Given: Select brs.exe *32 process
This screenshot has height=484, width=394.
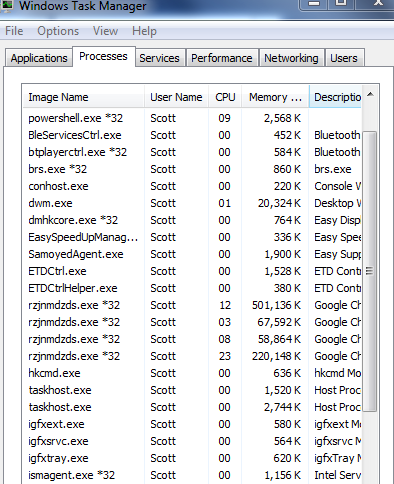Looking at the screenshot, I should click(192, 169).
